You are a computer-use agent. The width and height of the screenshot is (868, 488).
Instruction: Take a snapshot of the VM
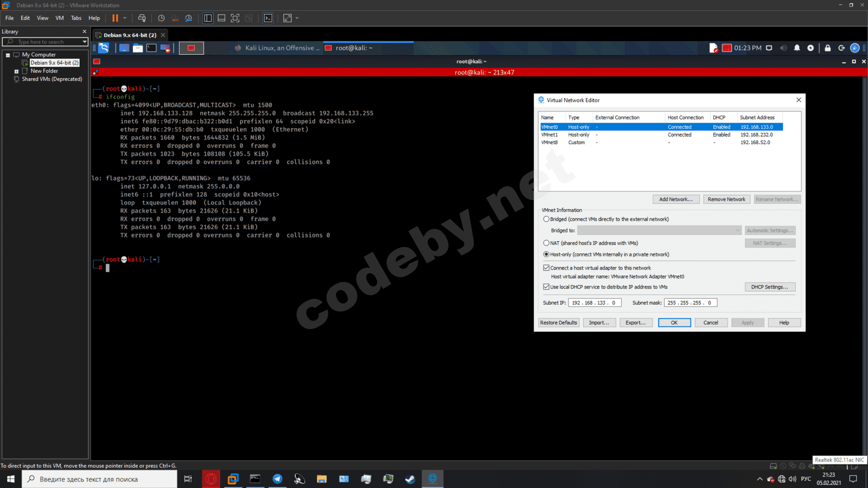(161, 18)
